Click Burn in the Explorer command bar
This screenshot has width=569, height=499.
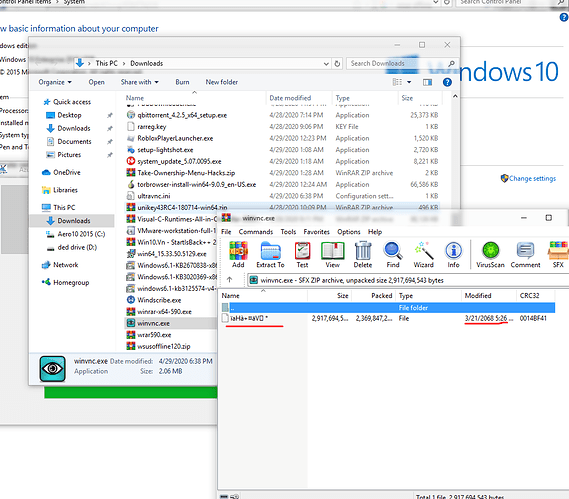182,82
